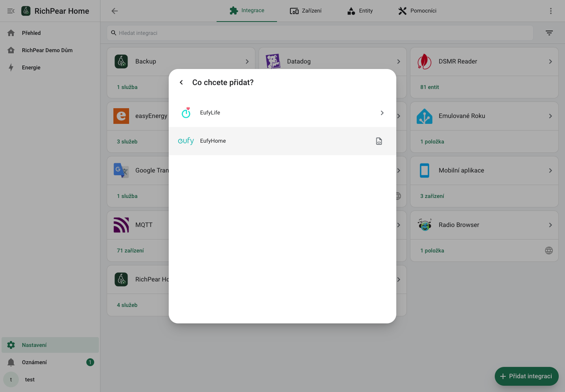Switch to the Zařízení tab
Image resolution: width=565 pixels, height=392 pixels.
pyautogui.click(x=306, y=11)
